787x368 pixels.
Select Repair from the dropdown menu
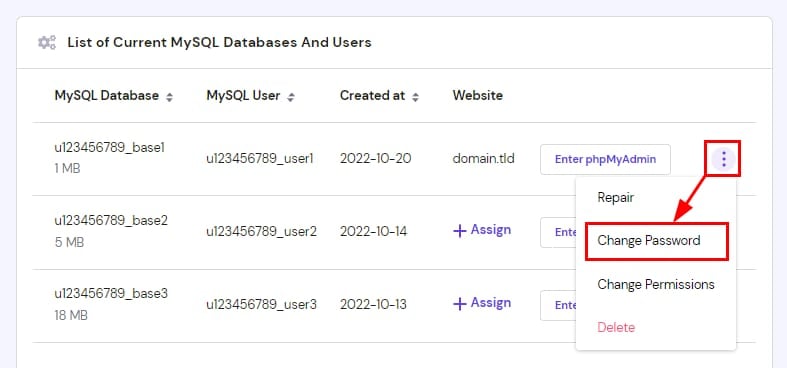tap(615, 197)
